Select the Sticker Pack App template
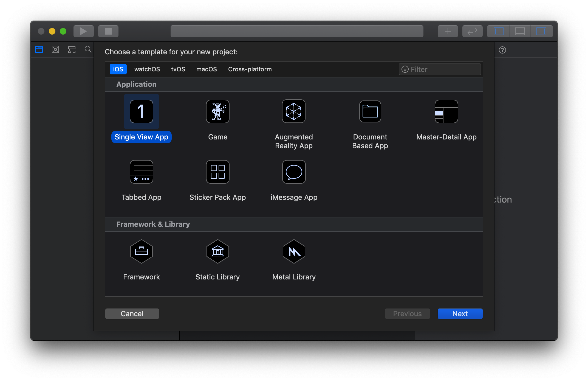 217,172
